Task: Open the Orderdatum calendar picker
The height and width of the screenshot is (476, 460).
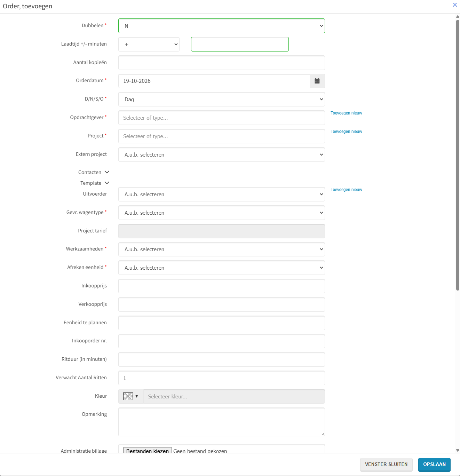Action: 317,81
